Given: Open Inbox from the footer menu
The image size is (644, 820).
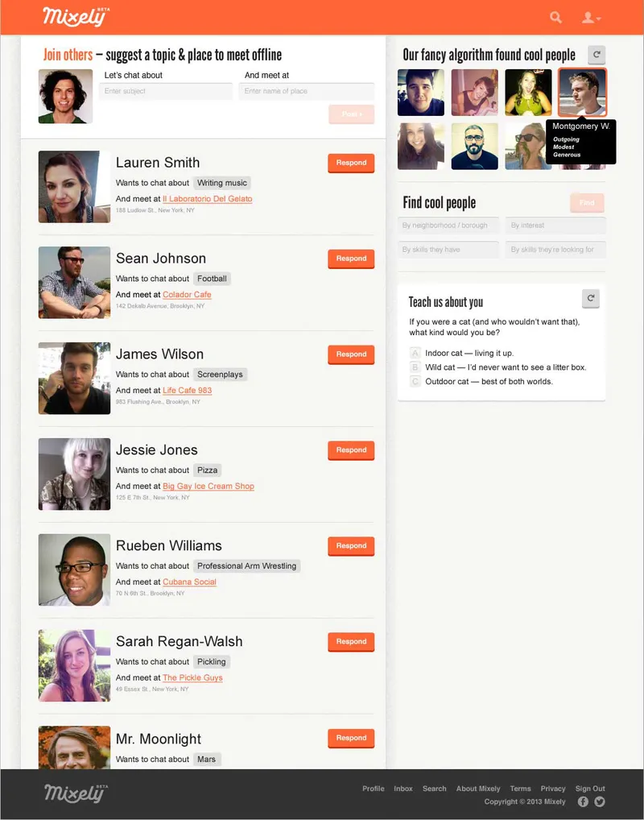Looking at the screenshot, I should click(x=403, y=789).
